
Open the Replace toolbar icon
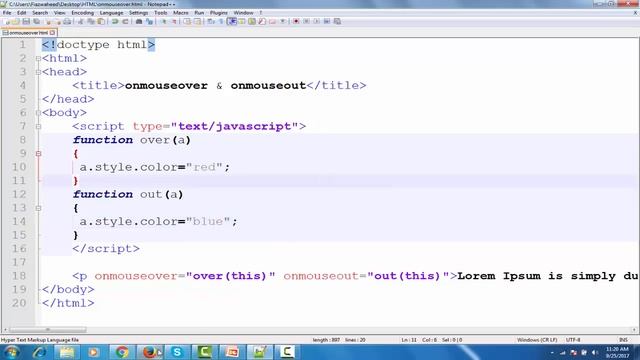150,21
